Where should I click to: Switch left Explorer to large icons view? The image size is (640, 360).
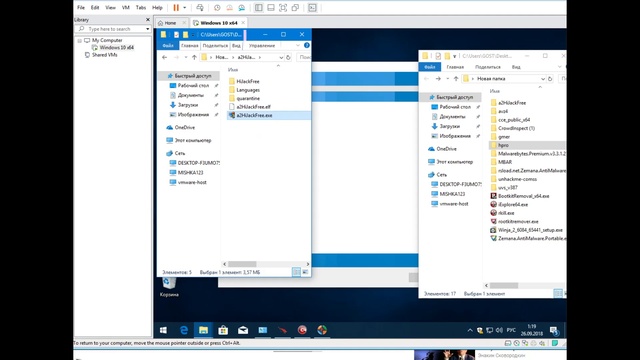(305, 272)
